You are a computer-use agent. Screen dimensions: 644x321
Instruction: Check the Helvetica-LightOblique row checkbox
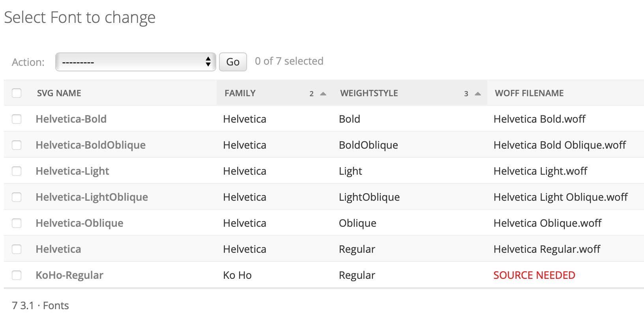tap(17, 197)
